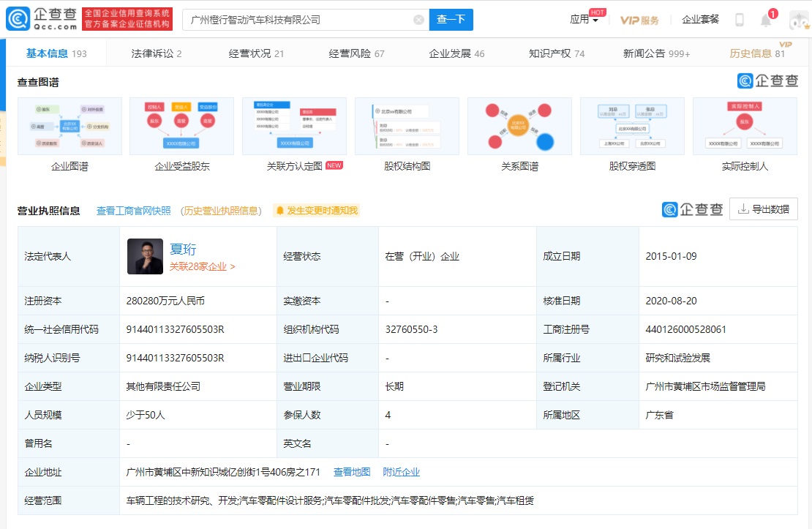Open the 关系图谱 thumbnail
The image size is (812, 529).
(520, 126)
